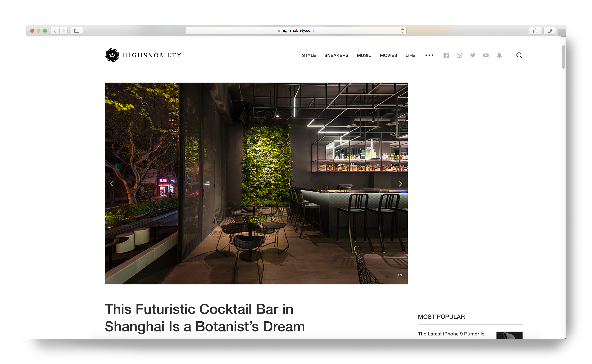Image resolution: width=592 pixels, height=364 pixels.
Task: Click the Highsnobiety crown logo
Action: pos(112,55)
